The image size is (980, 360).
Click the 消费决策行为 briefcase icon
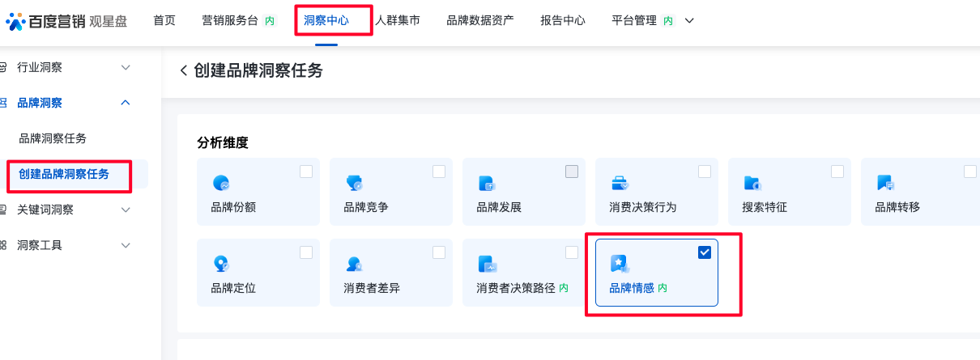620,183
